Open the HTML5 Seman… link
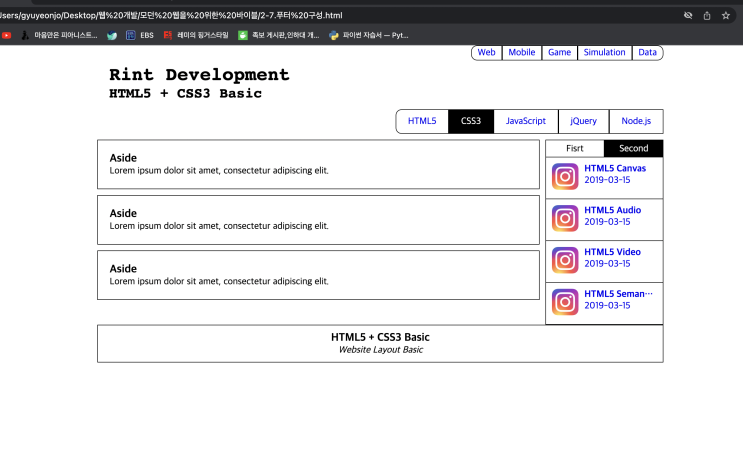This screenshot has width=743, height=465. pos(618,293)
